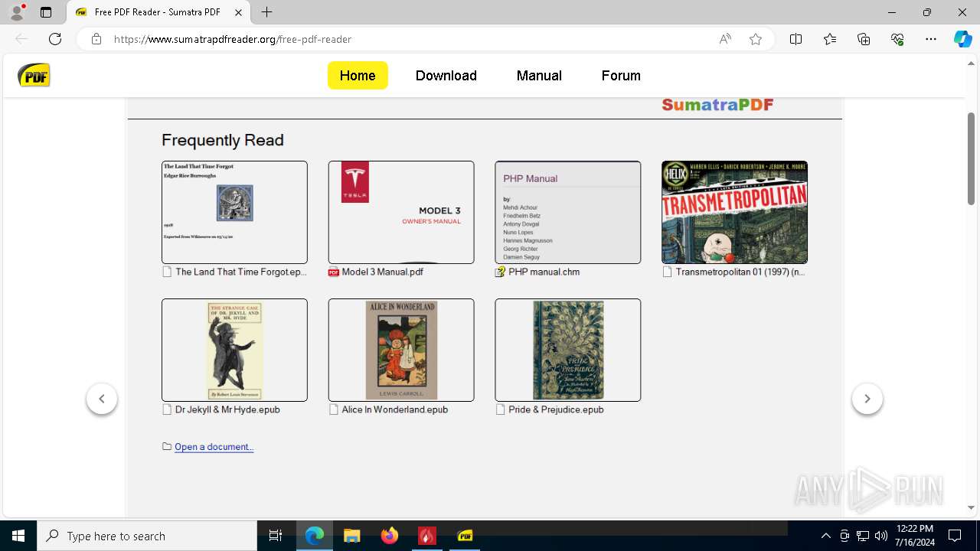Screen dimensions: 980x551
Task: Click the Open a document link
Action: click(x=214, y=447)
